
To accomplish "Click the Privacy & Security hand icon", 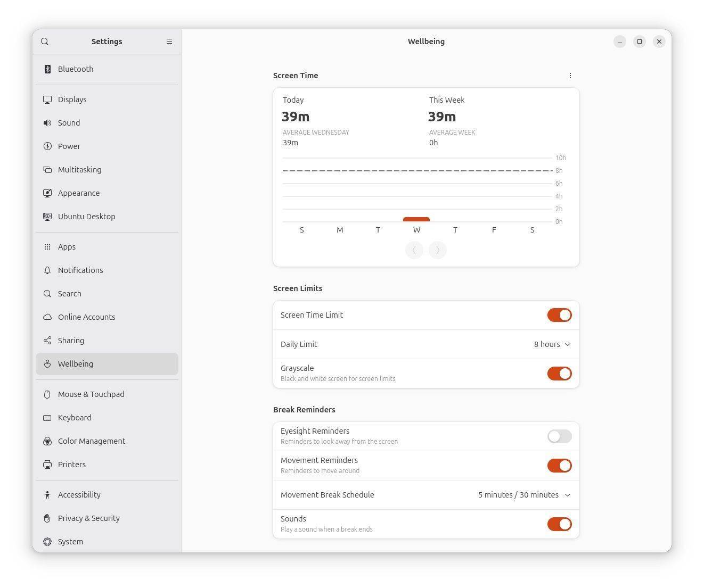I will [x=47, y=518].
